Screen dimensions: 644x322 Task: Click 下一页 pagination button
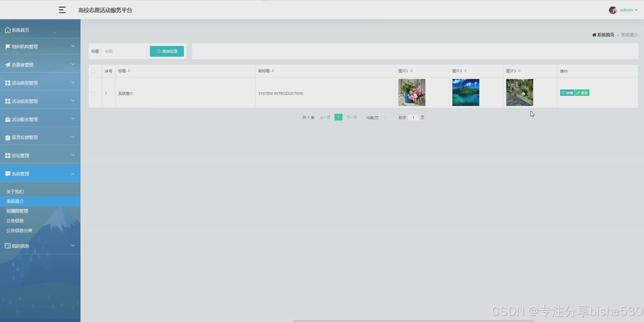352,117
